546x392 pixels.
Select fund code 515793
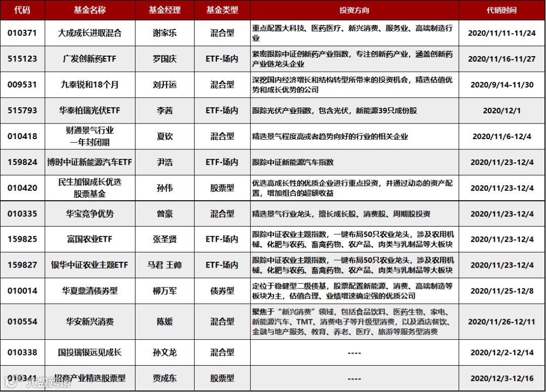point(22,110)
